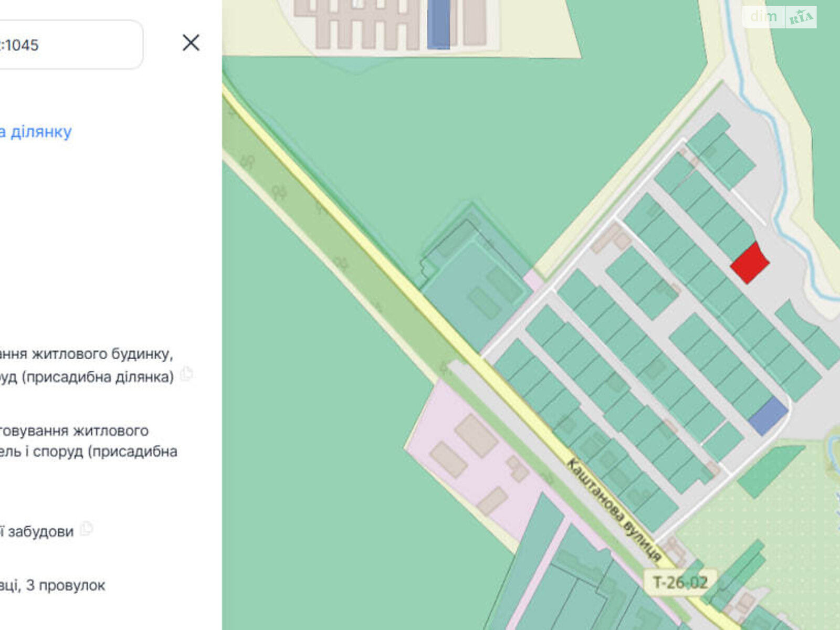Open the blue parcel link in panel
This screenshot has height=630, width=840.
pyautogui.click(x=37, y=132)
